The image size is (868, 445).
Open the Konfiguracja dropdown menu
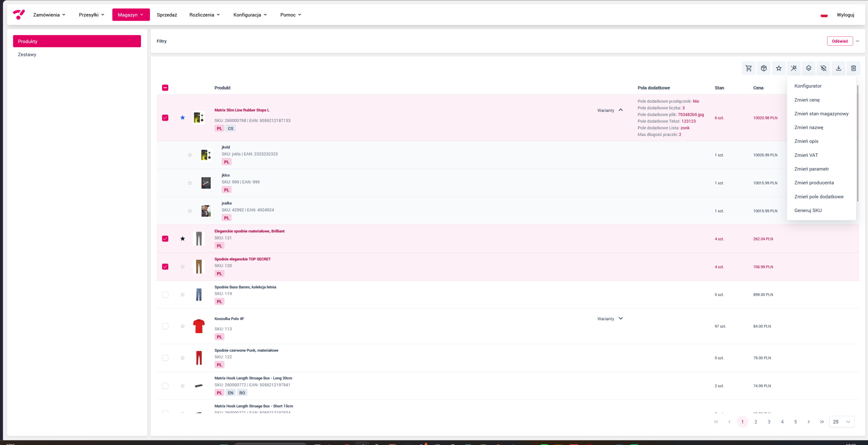250,15
